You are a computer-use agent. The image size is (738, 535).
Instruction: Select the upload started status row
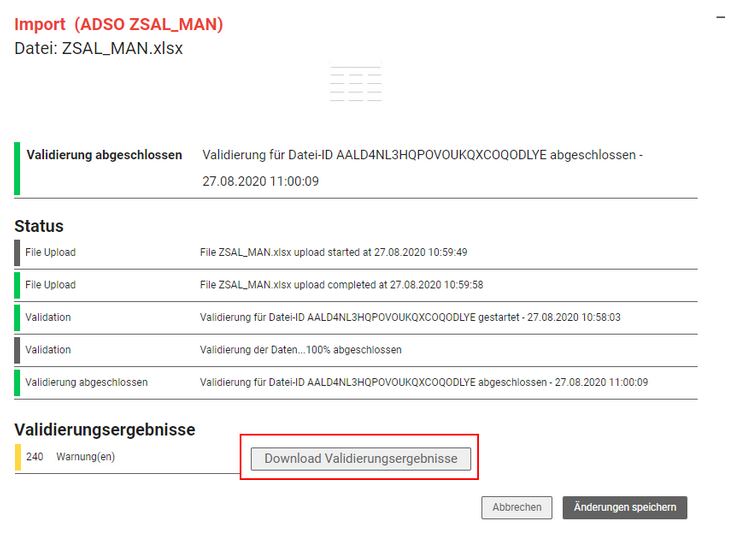pyautogui.click(x=356, y=253)
